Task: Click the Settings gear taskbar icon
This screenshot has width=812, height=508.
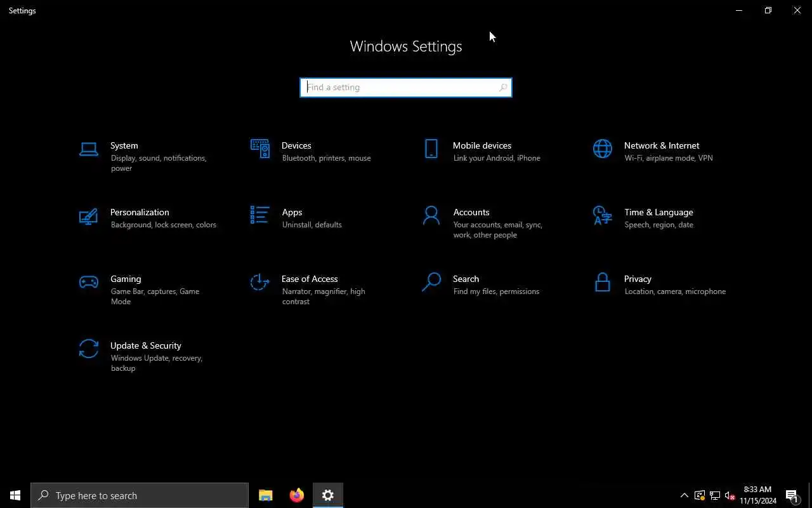Action: [328, 495]
